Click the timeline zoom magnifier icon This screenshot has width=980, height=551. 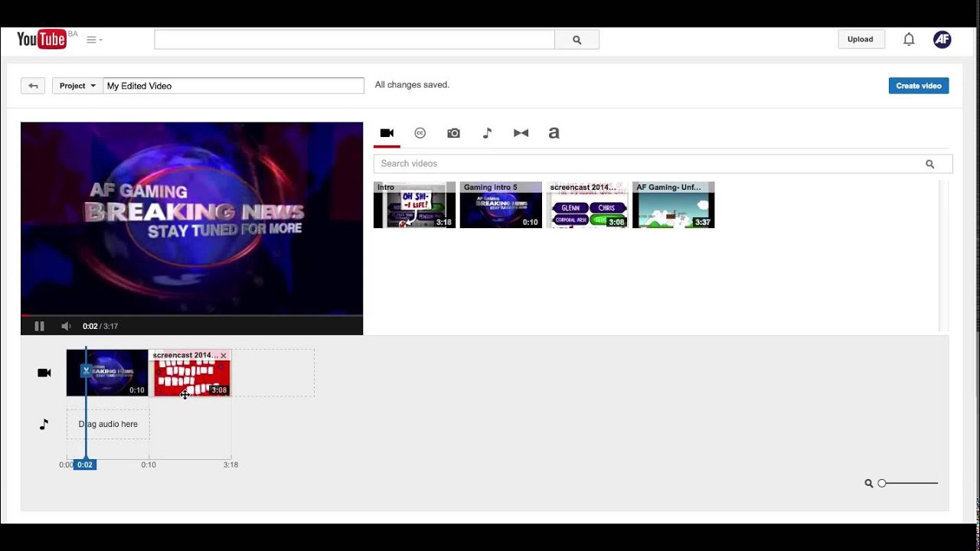click(x=869, y=484)
